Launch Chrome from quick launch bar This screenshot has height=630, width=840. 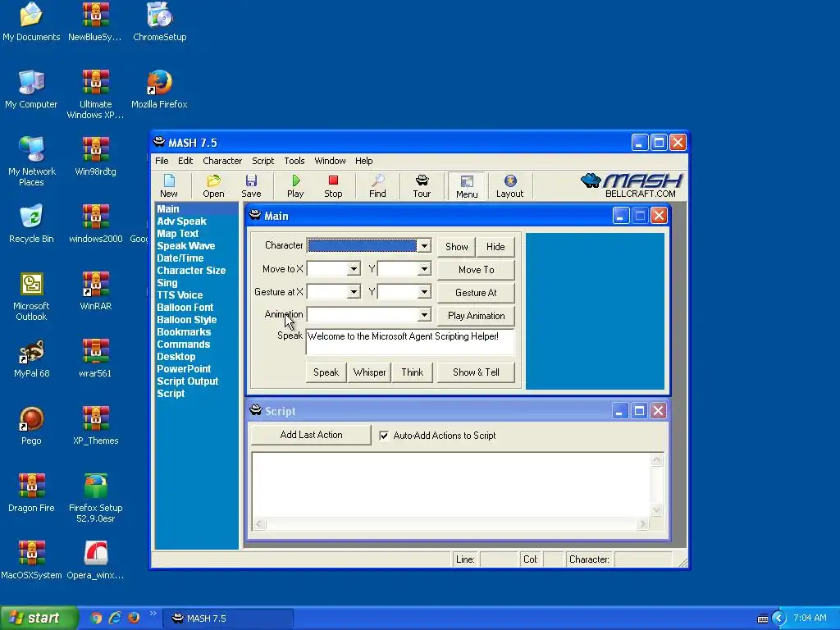(97, 618)
